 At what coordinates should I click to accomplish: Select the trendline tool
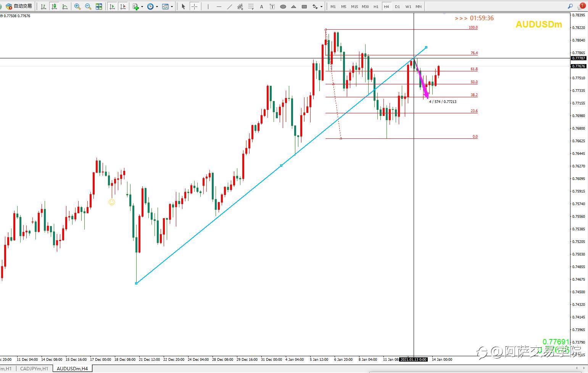pos(229,6)
